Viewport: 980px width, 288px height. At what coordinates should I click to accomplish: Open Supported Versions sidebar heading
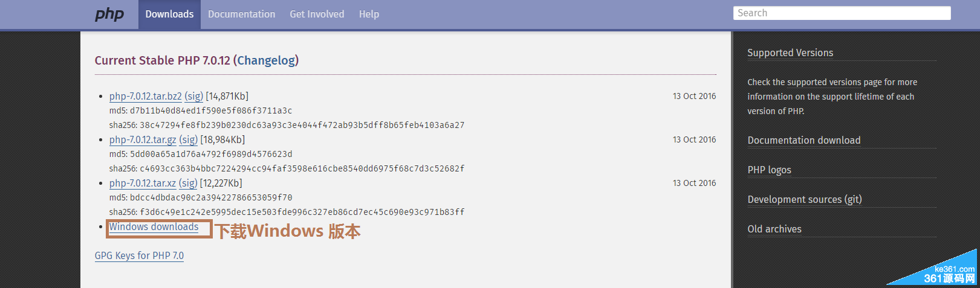(x=790, y=53)
